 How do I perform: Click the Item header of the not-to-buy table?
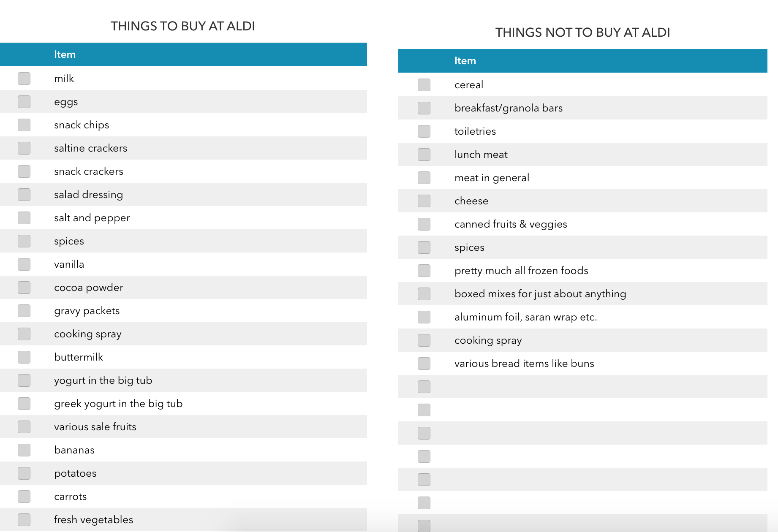click(465, 61)
